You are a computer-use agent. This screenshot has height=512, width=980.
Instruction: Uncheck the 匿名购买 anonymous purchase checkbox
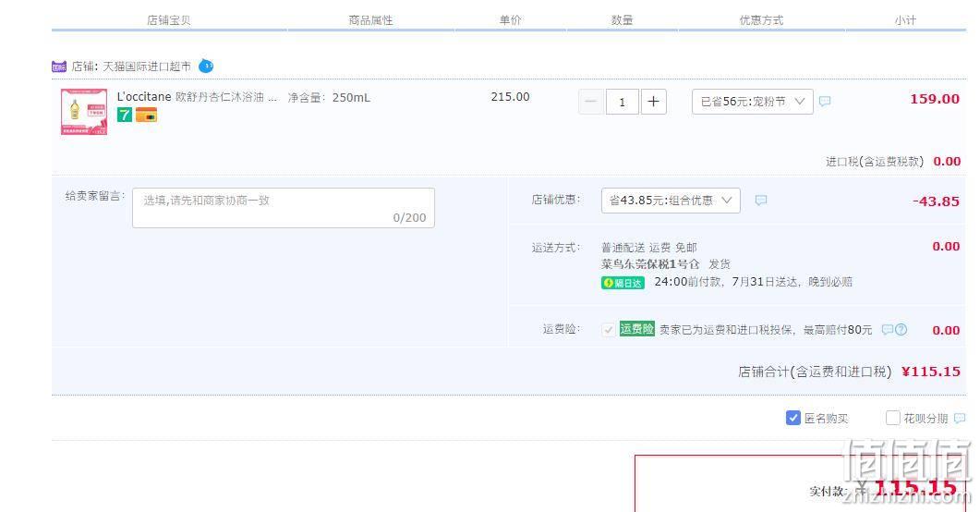792,418
